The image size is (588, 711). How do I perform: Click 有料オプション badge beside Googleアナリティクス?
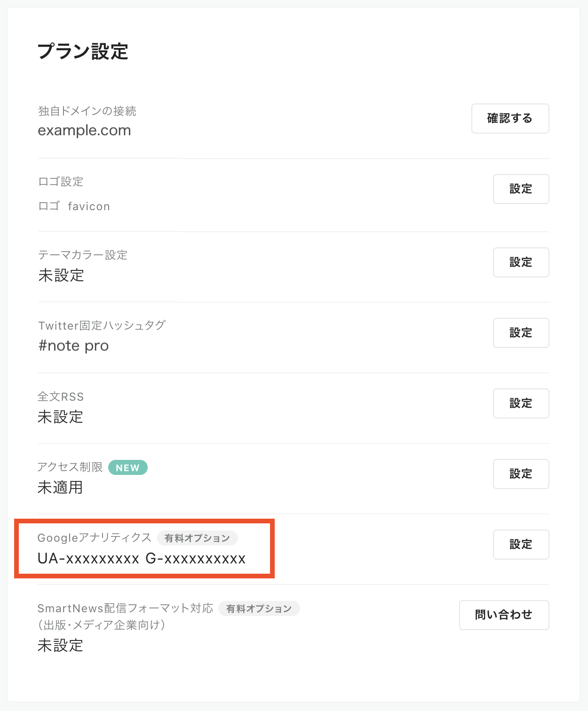click(198, 538)
